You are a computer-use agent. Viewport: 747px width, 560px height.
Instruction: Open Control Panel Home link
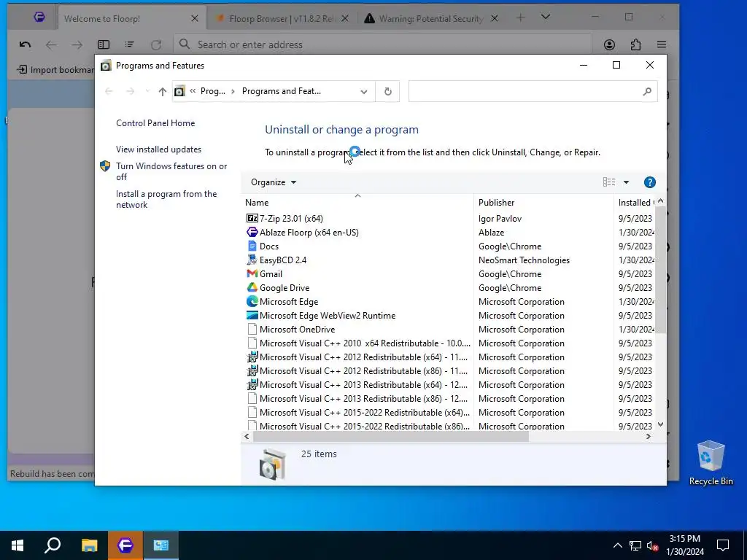point(155,123)
